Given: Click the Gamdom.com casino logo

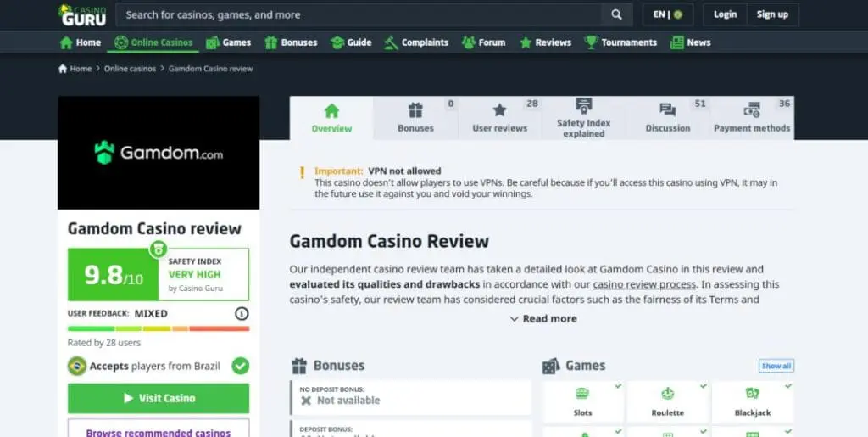Looking at the screenshot, I should click(x=159, y=153).
